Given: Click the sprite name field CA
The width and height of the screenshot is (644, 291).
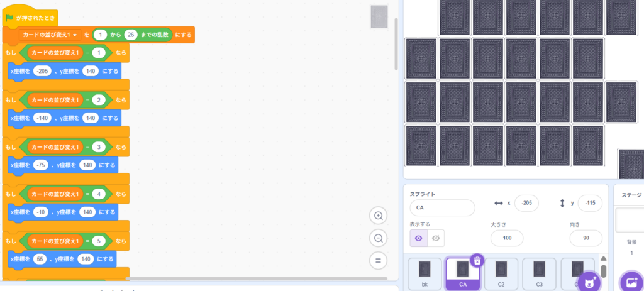Looking at the screenshot, I should coord(441,207).
